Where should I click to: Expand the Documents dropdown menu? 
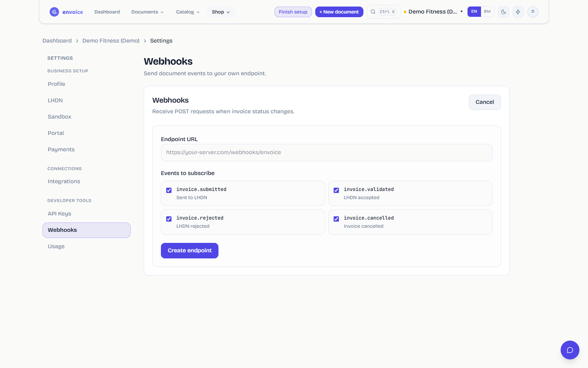click(147, 12)
